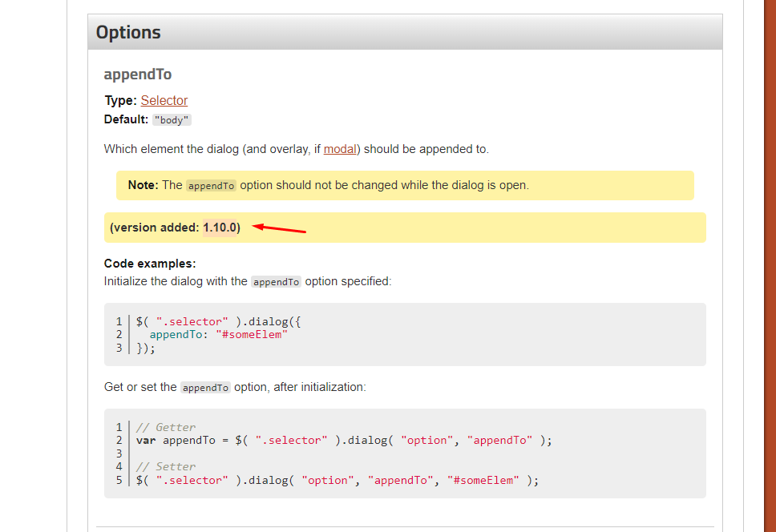Click the var appendTo getter code line

(343, 441)
